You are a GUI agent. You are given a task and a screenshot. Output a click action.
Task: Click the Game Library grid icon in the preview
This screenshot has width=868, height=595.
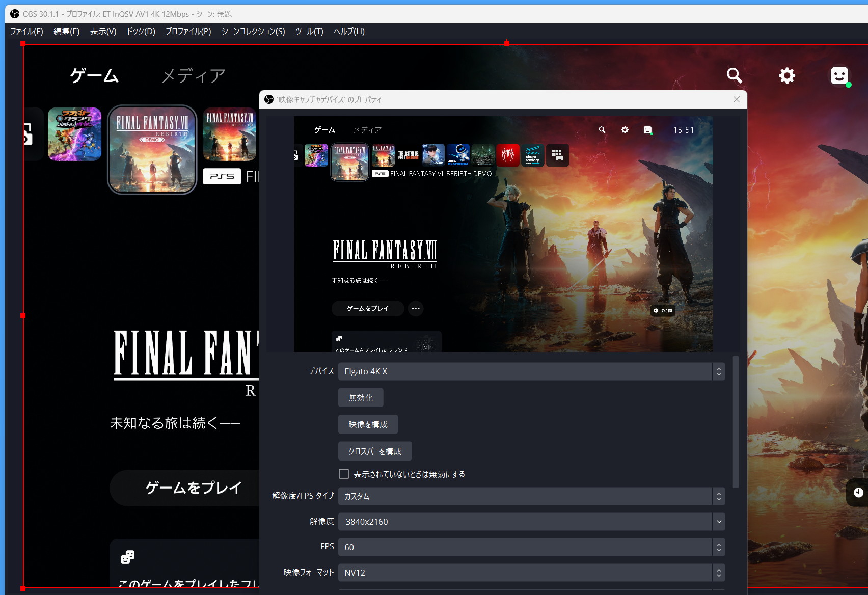coord(557,155)
